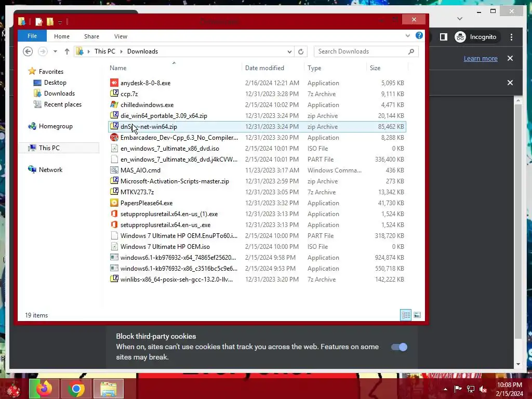The image size is (532, 399).
Task: Click the Back navigation arrow in Explorer
Action: point(28,51)
